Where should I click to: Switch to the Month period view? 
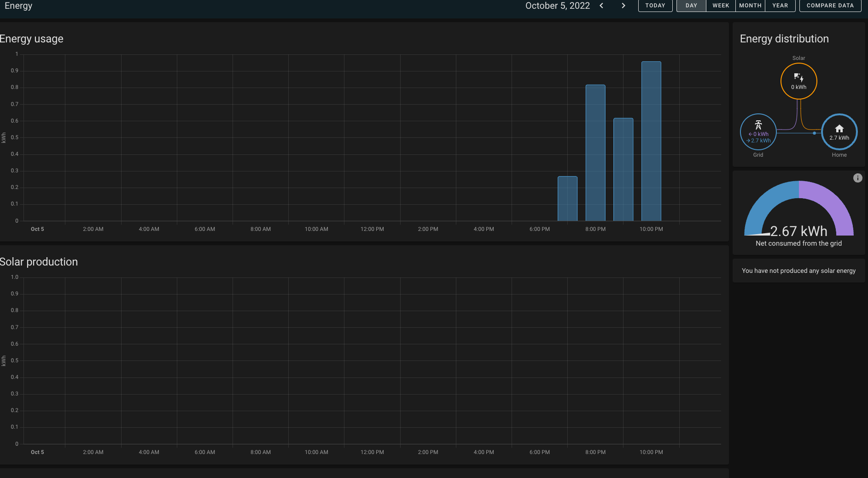[x=750, y=6]
